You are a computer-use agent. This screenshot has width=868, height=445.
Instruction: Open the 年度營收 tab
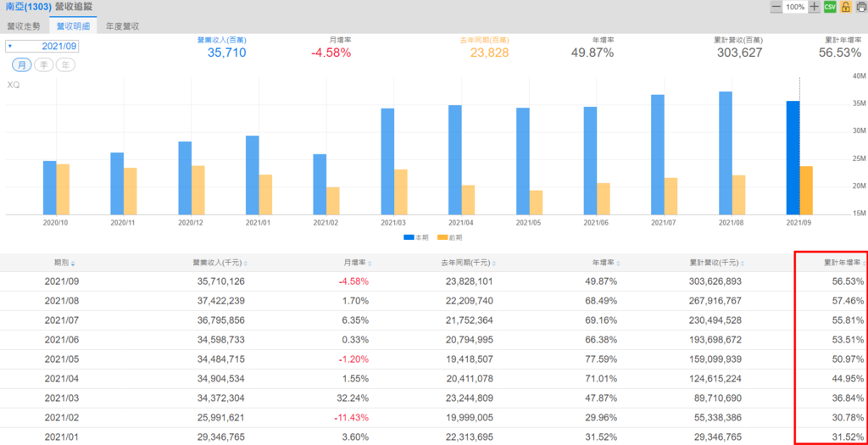point(122,26)
